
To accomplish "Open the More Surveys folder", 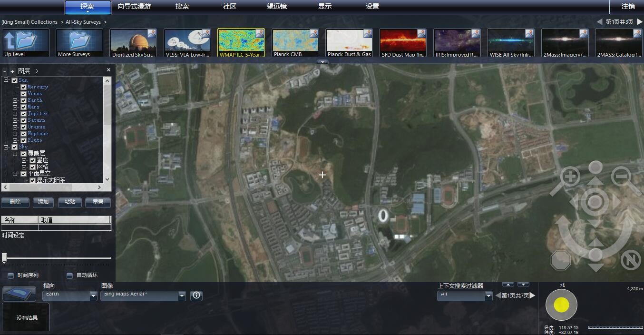I will (x=79, y=43).
